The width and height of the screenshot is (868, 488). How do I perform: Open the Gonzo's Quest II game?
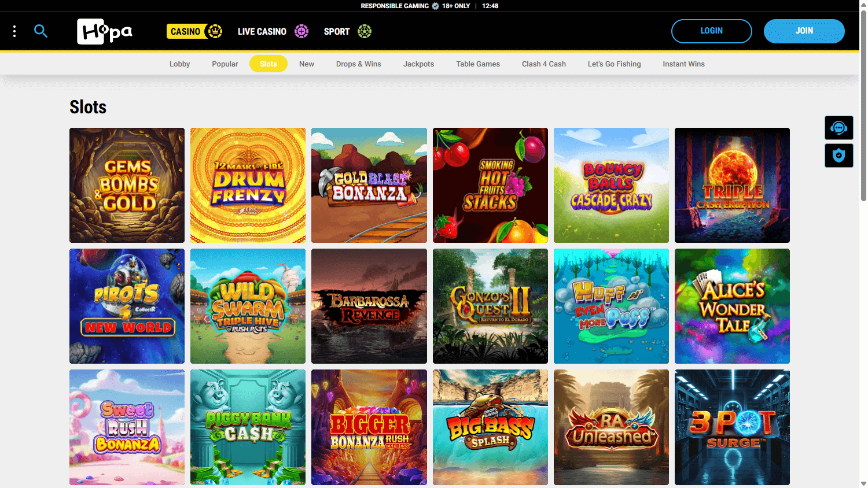[490, 306]
